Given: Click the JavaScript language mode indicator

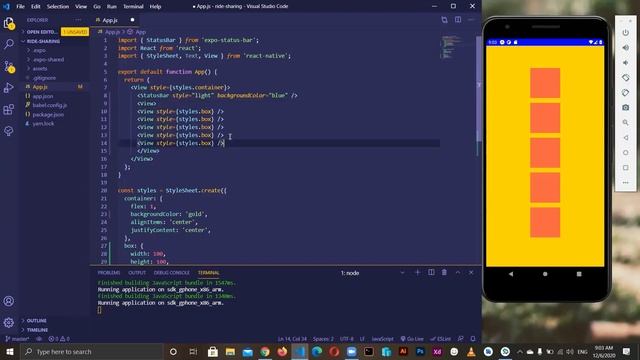Looking at the screenshot, I should (x=382, y=339).
